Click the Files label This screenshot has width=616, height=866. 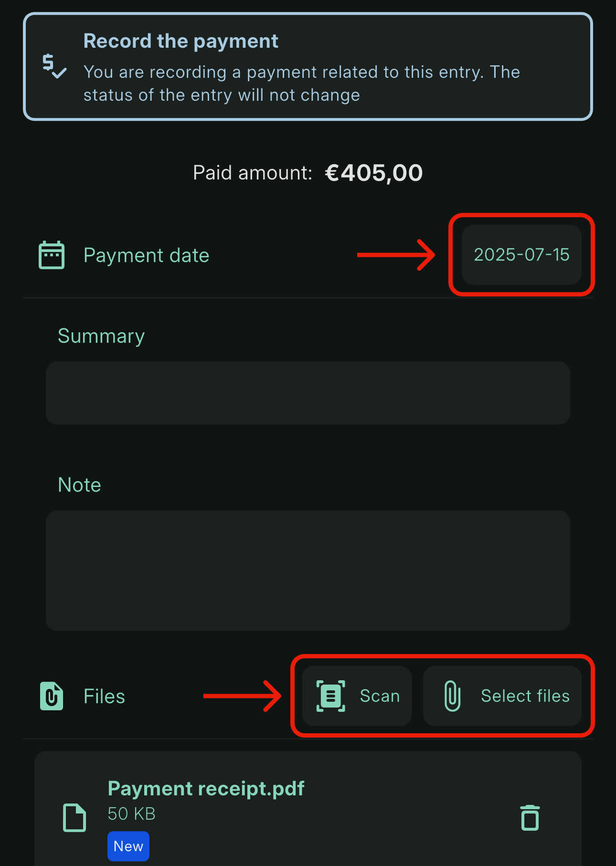point(104,696)
